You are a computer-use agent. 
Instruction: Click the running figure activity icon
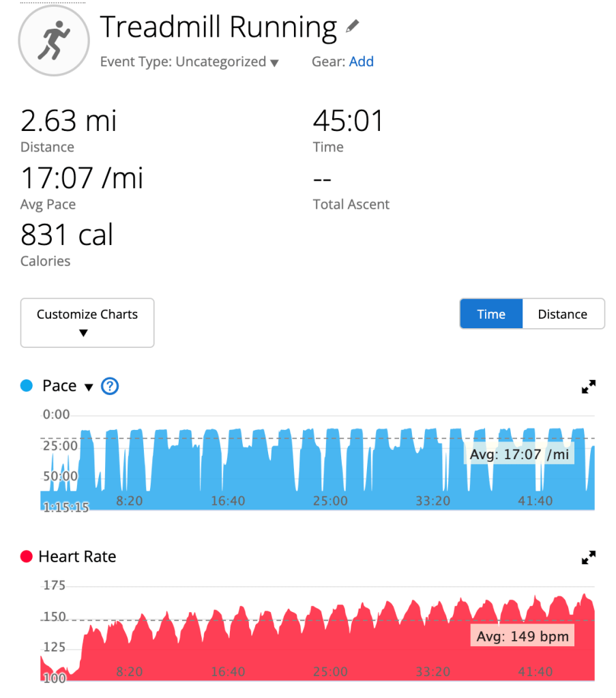tap(53, 40)
